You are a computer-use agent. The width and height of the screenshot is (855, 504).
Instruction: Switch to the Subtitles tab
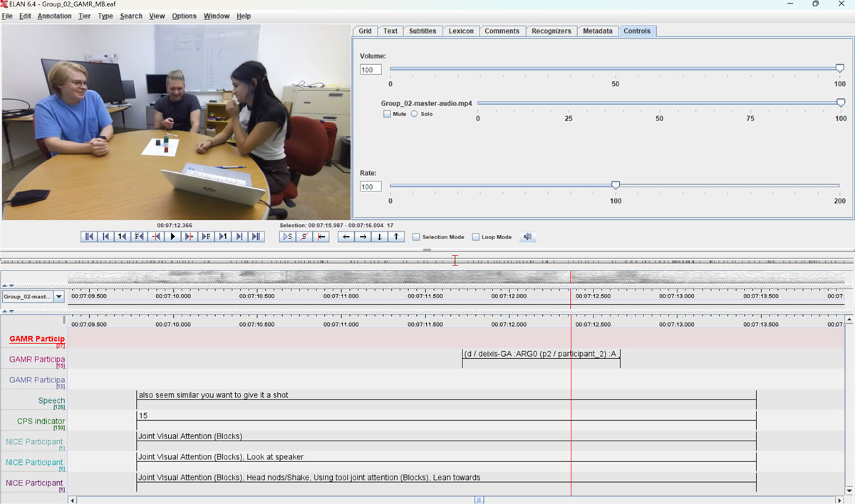click(x=422, y=31)
